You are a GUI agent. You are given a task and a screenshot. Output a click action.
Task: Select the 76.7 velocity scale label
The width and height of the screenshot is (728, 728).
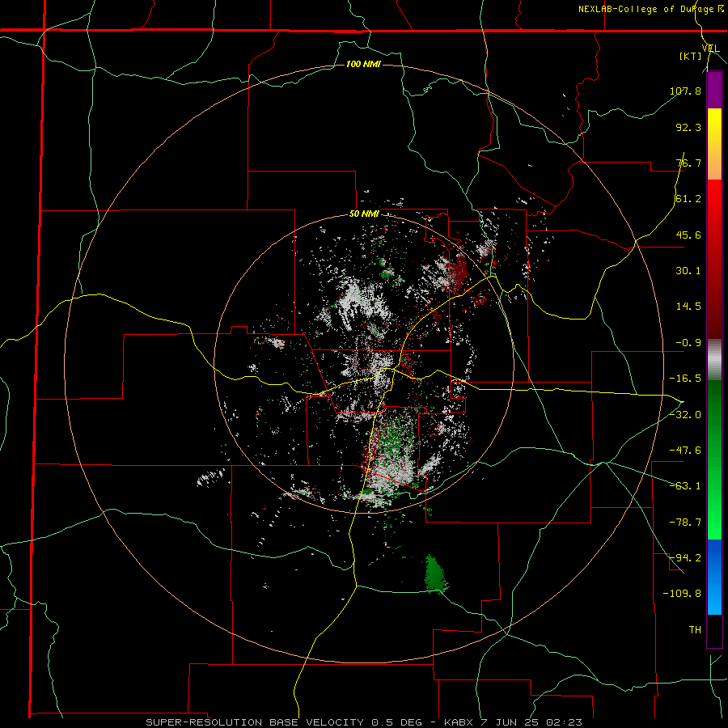click(x=688, y=163)
